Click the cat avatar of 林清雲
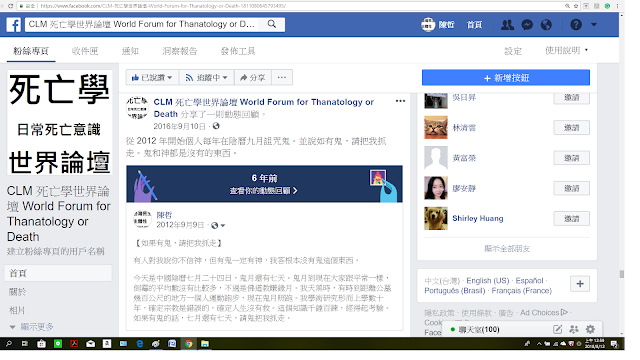 tap(436, 127)
